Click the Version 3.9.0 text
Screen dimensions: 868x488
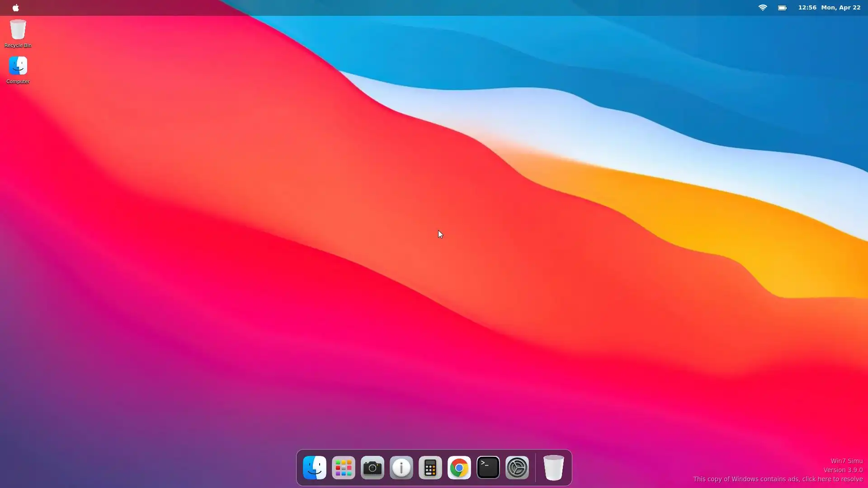(x=843, y=470)
